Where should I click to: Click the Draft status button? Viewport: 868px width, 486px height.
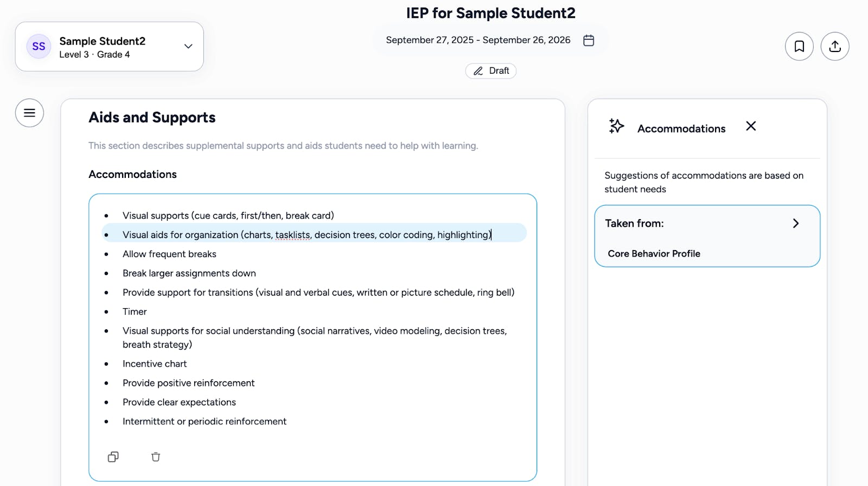(491, 71)
